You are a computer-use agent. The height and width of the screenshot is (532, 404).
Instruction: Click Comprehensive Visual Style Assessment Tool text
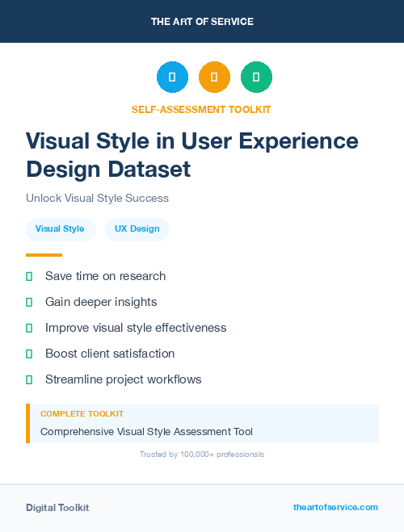(146, 432)
